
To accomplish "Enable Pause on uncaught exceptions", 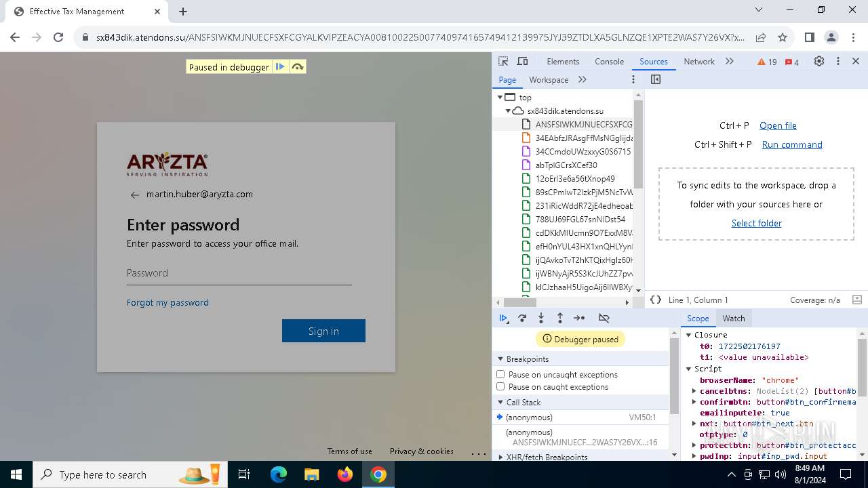I will [x=500, y=374].
